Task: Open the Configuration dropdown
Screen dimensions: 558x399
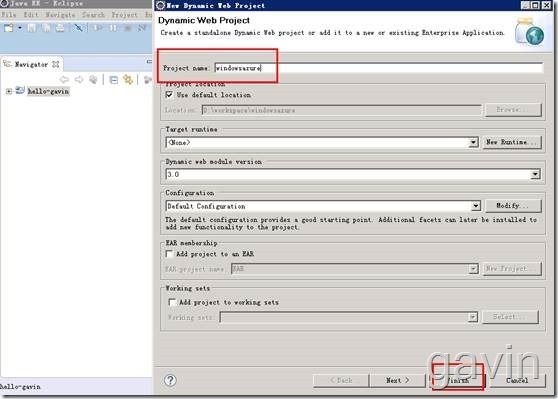Action: click(476, 206)
